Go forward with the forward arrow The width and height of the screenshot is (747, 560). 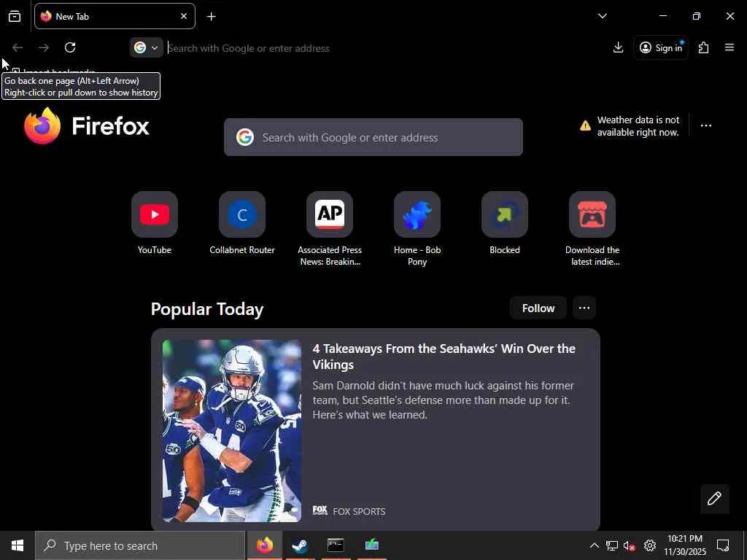[44, 47]
